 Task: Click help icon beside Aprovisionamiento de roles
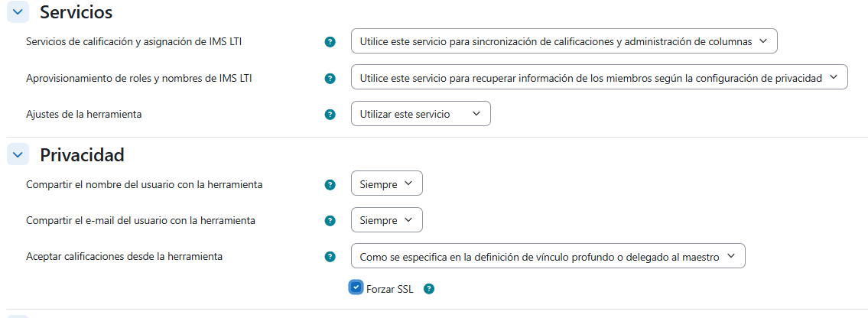tap(330, 78)
